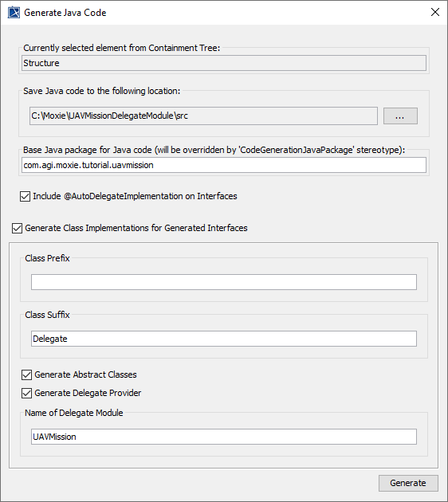Focus the empty Class Prefix field
This screenshot has width=448, height=502.
point(224,282)
